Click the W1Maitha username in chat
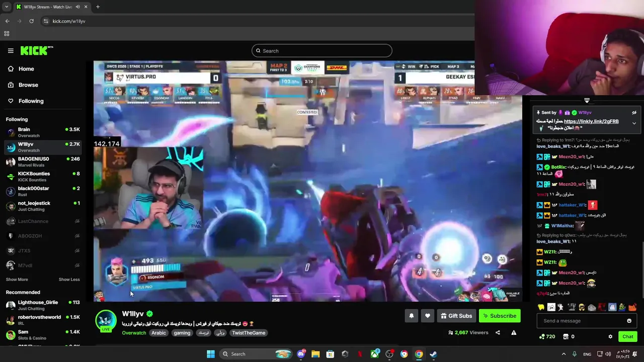The height and width of the screenshot is (362, 644). pos(562,226)
